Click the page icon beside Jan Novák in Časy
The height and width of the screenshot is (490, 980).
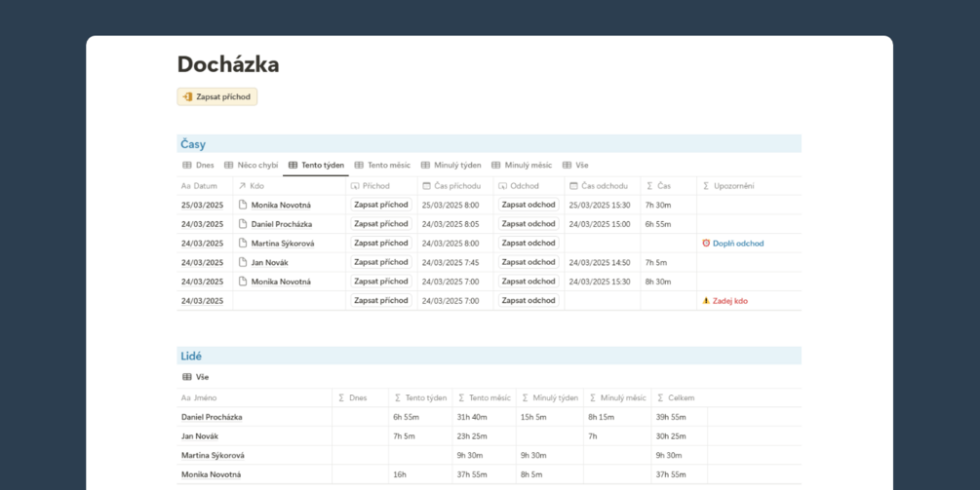click(243, 262)
